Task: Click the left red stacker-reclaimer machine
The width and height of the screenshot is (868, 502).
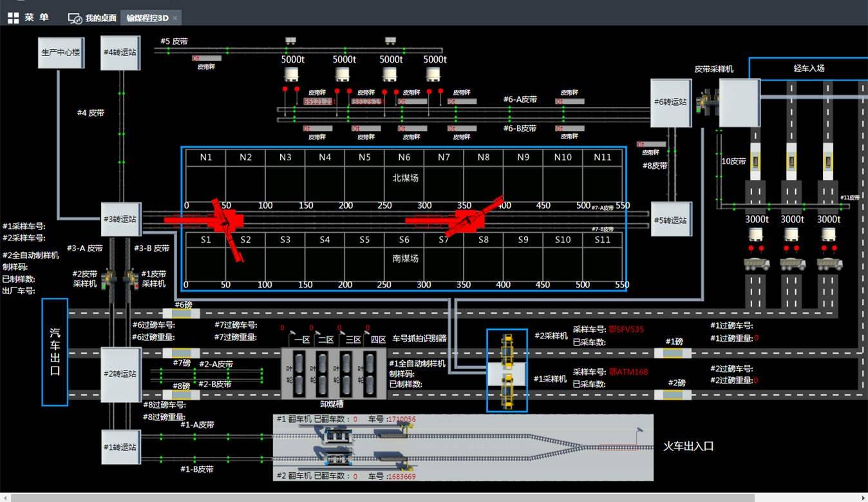Action: pos(222,222)
